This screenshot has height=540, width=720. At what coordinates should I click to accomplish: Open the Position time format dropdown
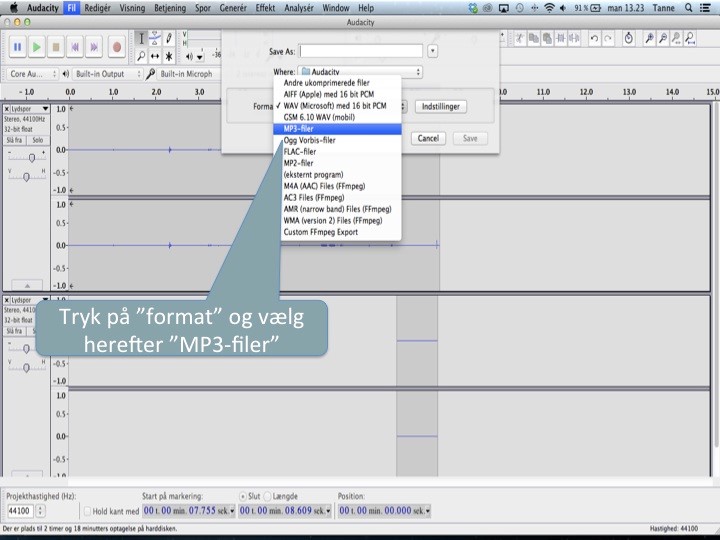(428, 511)
